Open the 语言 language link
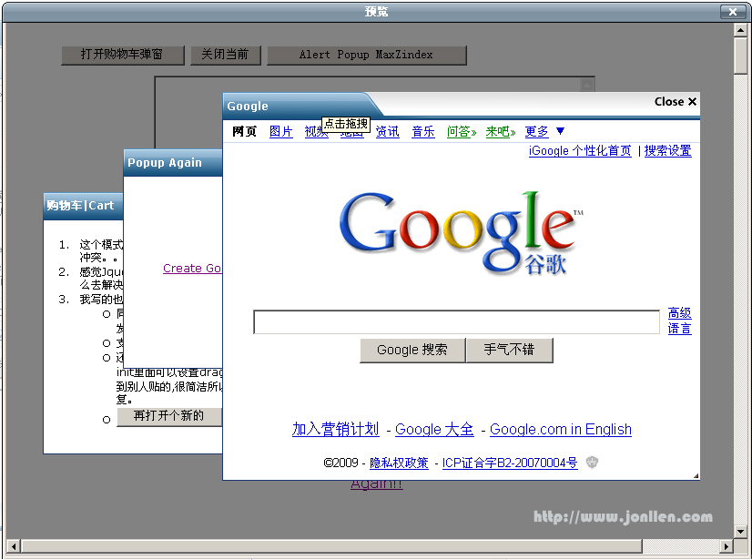The image size is (752, 560). tap(679, 329)
